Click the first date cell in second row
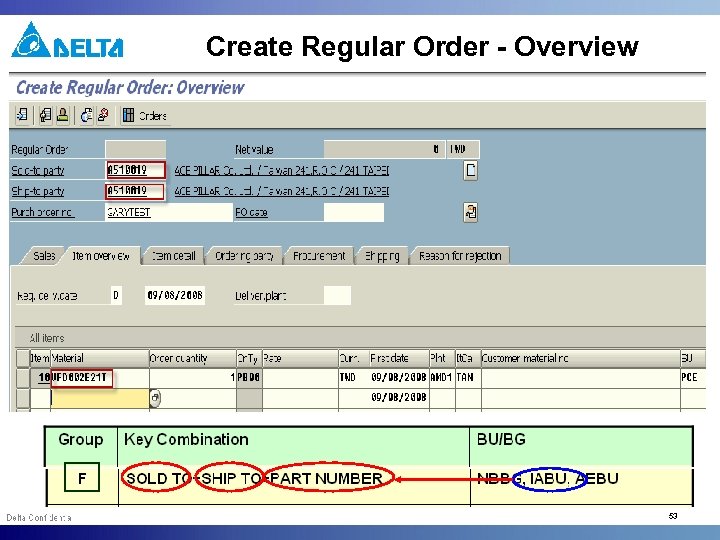This screenshot has height=540, width=720. (x=399, y=397)
